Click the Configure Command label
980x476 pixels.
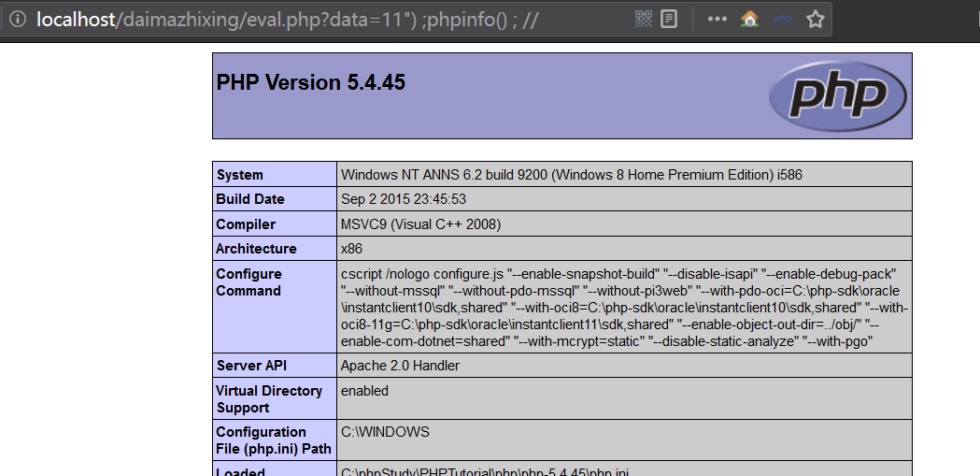pos(249,282)
